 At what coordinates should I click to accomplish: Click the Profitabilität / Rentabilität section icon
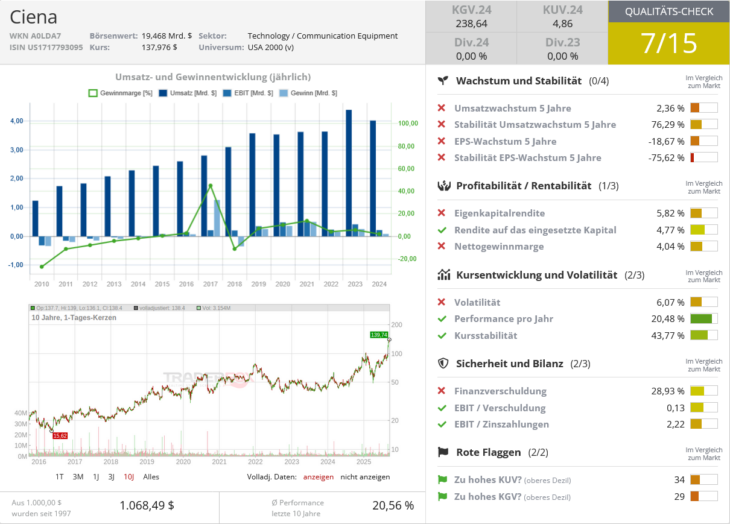coord(444,186)
